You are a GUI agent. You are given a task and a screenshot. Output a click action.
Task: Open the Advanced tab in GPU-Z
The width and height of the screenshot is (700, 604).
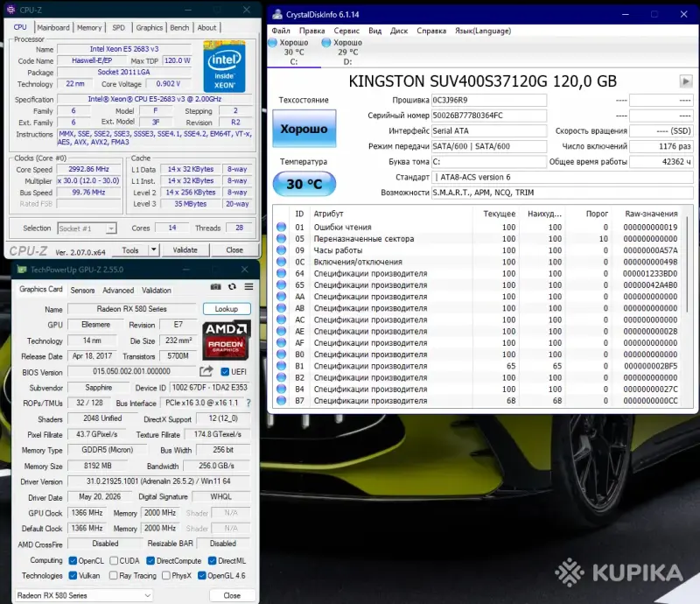click(x=118, y=291)
